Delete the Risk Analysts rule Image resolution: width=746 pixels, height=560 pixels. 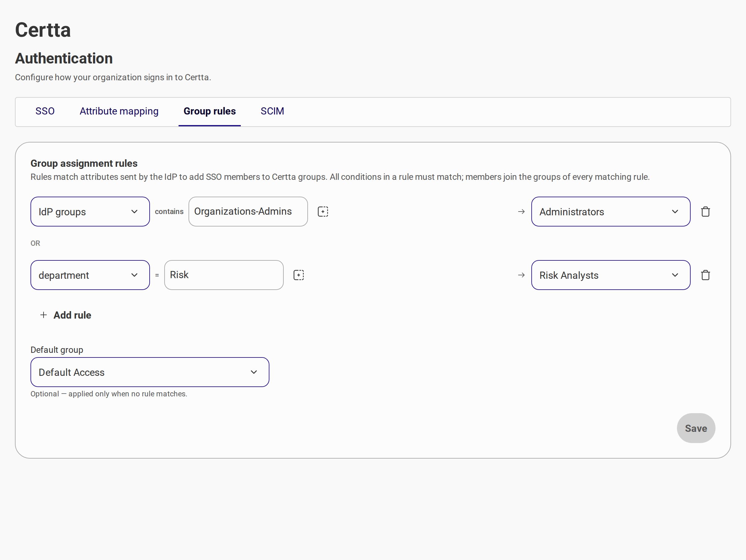[705, 275]
